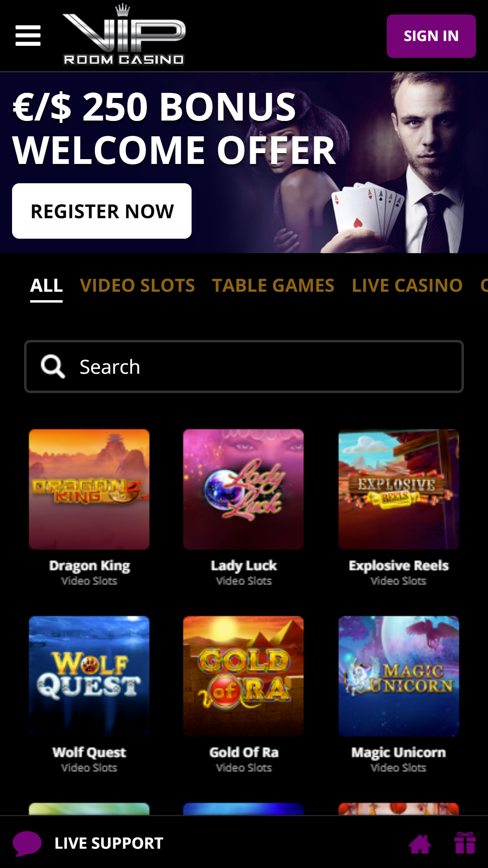This screenshot has height=868, width=488.
Task: Launch the Gold Of Ra thumbnail
Action: click(243, 676)
